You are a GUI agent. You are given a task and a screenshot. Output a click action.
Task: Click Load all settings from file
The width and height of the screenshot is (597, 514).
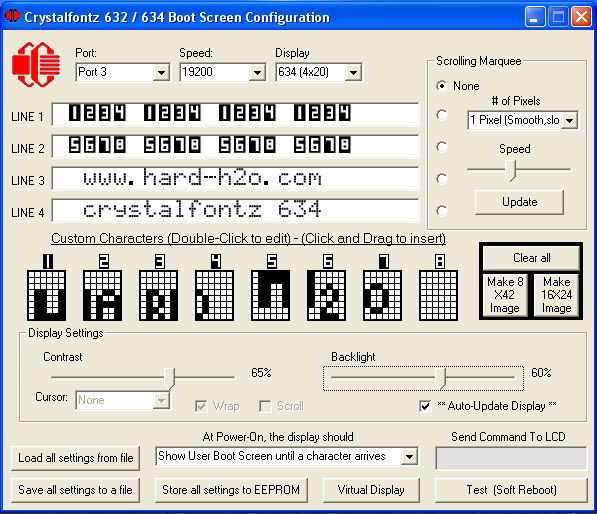point(75,458)
